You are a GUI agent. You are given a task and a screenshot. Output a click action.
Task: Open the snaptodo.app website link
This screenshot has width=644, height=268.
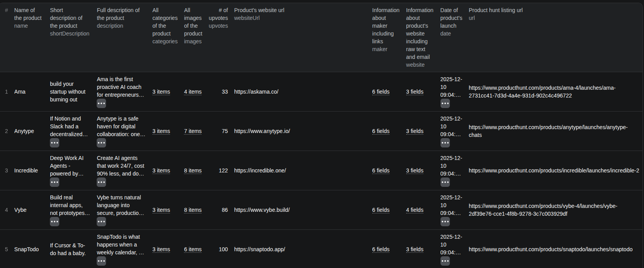coord(259,250)
